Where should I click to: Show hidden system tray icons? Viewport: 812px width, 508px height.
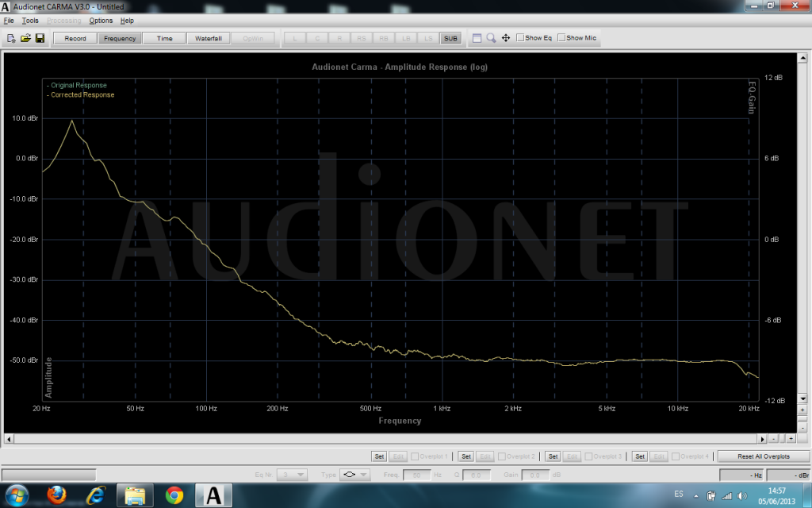click(x=696, y=496)
